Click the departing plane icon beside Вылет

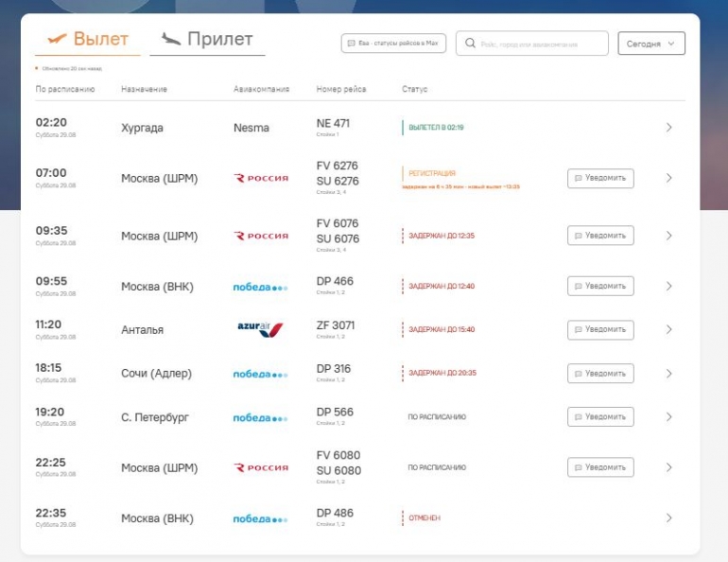pos(57,39)
